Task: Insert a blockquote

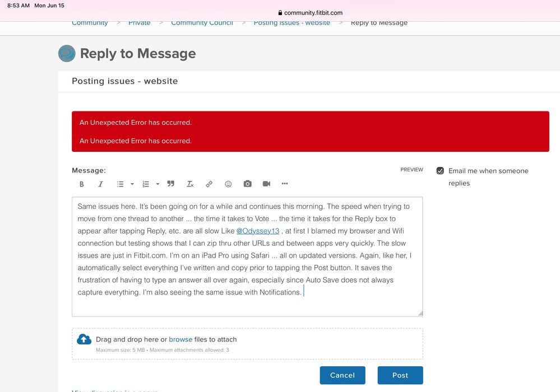Action: coord(171,184)
